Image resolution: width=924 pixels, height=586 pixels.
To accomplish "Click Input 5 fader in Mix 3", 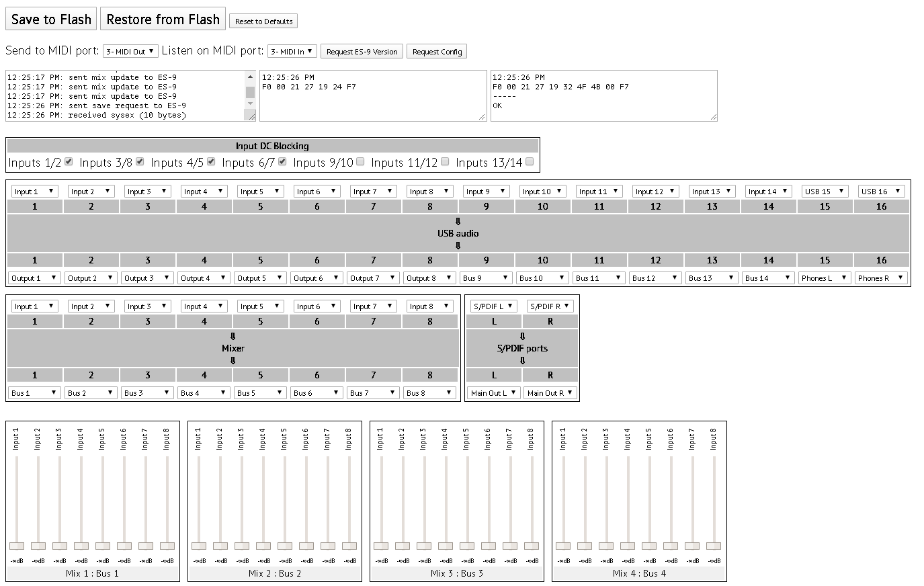I will coord(467,546).
